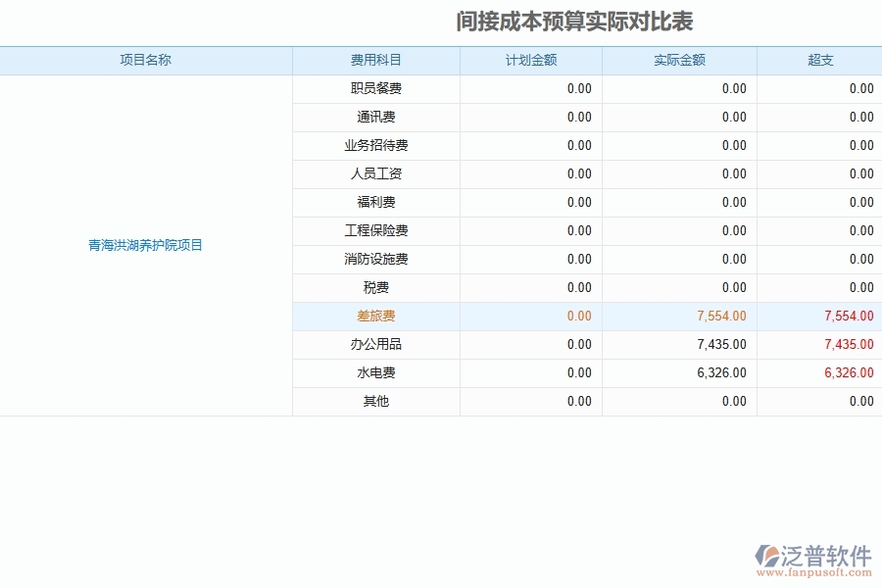Select the highlighted 差旅费 row
882x588 pixels.
click(x=375, y=316)
